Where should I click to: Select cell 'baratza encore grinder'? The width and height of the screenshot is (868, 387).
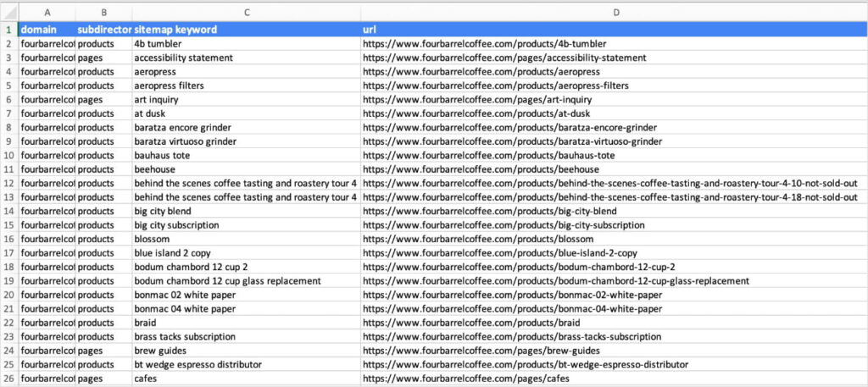247,127
